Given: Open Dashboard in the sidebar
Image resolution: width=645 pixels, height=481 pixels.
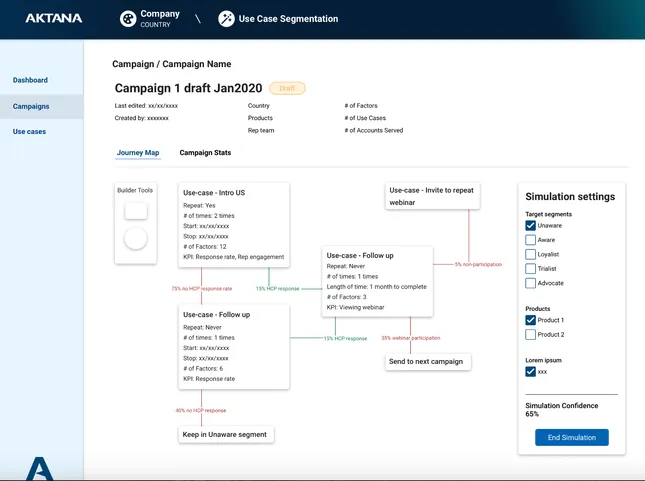Looking at the screenshot, I should point(30,80).
